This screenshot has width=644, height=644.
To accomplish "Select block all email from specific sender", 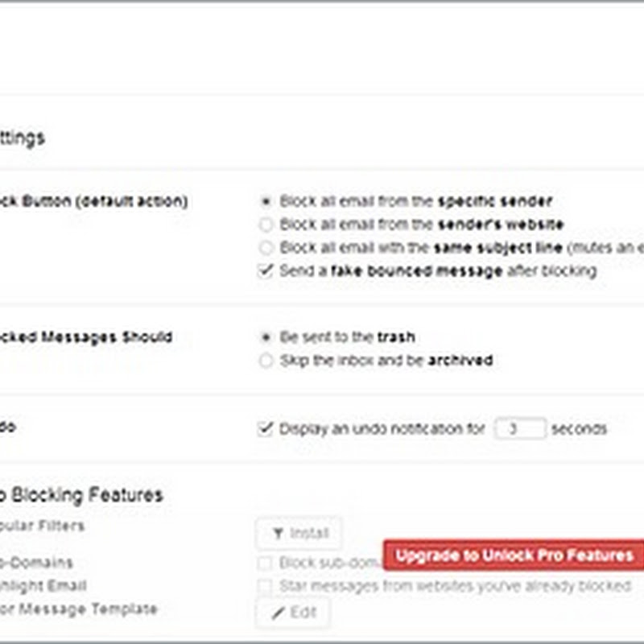I will 266,201.
